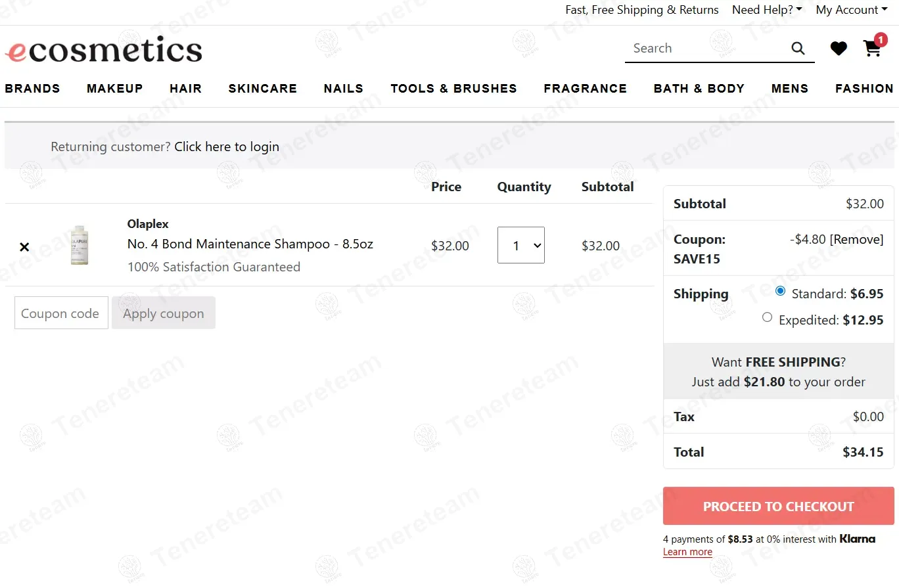Open the FASHION category
Screen dimensions: 899x588
[x=864, y=88]
